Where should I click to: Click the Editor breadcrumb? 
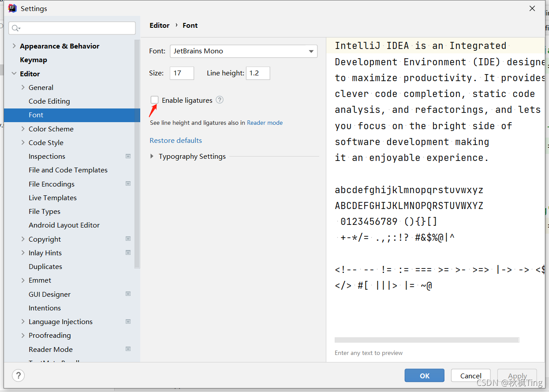point(160,26)
